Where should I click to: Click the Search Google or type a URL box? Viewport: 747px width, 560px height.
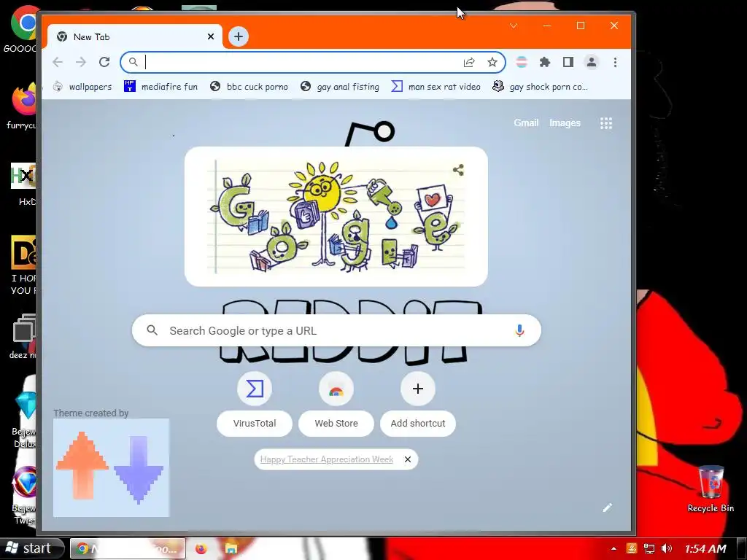coord(336,330)
